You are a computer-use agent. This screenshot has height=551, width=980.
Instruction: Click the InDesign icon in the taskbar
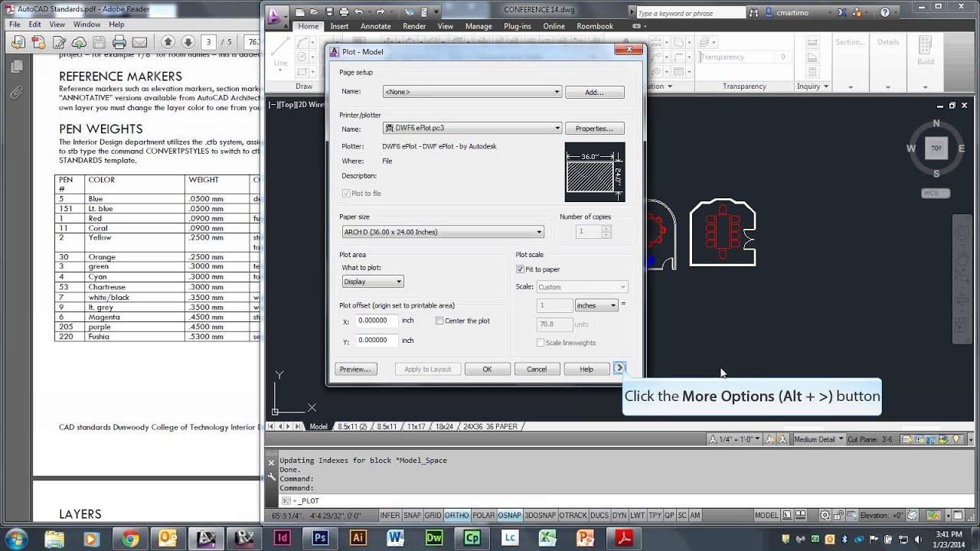click(x=282, y=538)
